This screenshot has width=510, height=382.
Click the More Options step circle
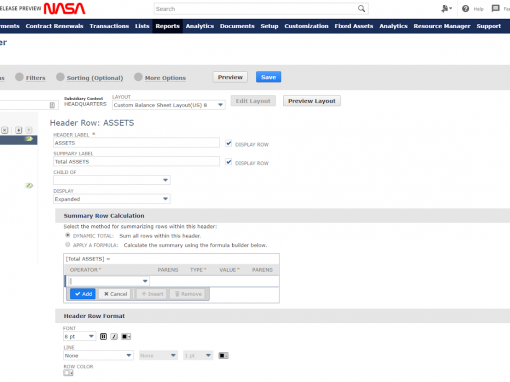coord(138,77)
